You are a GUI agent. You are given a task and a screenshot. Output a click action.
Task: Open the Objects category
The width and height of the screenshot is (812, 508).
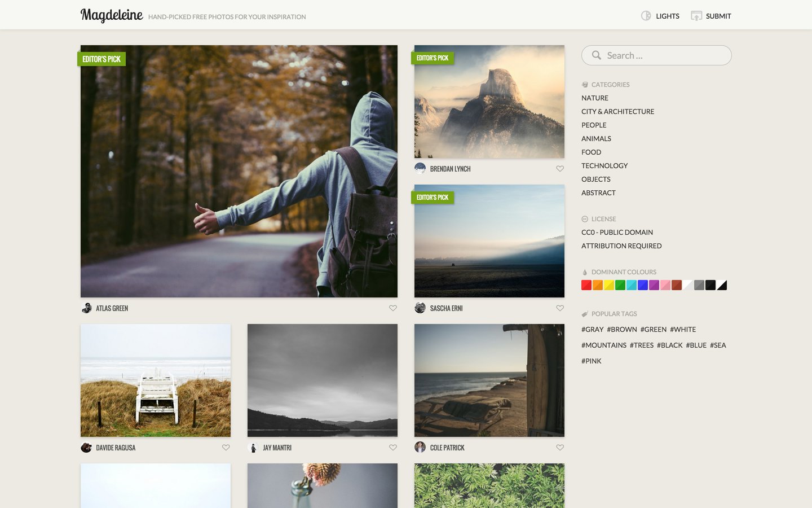[x=596, y=179]
